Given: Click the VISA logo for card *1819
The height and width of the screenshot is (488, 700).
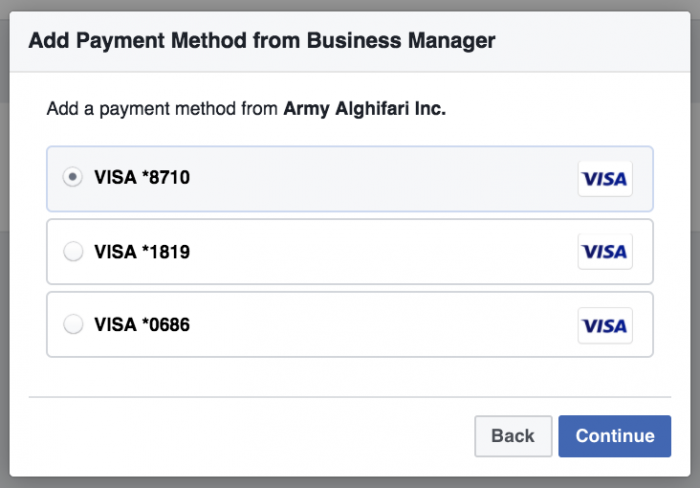Looking at the screenshot, I should (605, 252).
